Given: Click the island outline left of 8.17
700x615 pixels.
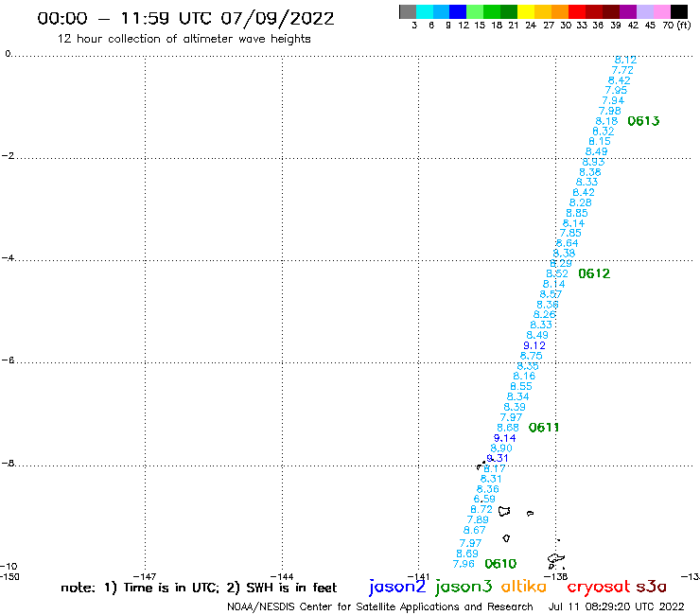Looking at the screenshot, I should pyautogui.click(x=481, y=466).
